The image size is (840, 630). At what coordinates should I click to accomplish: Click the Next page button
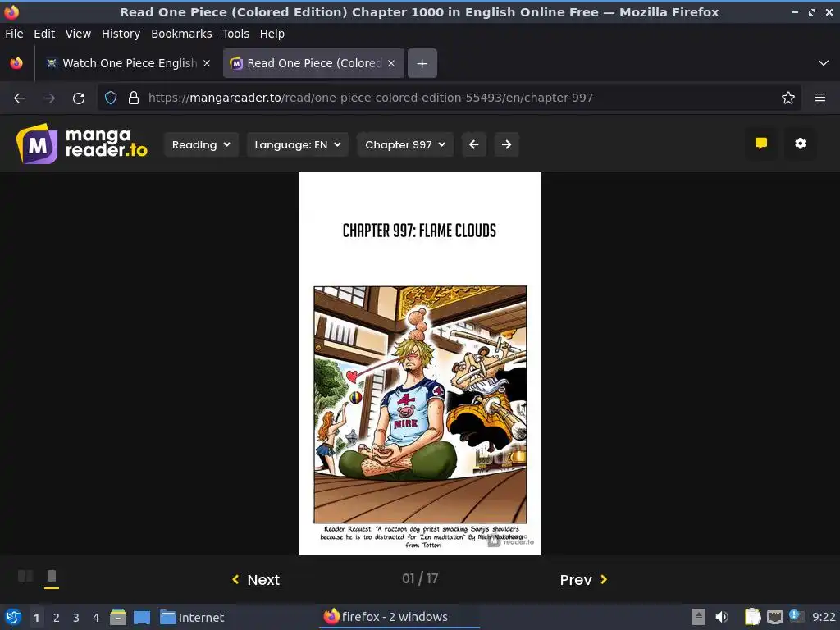(256, 580)
